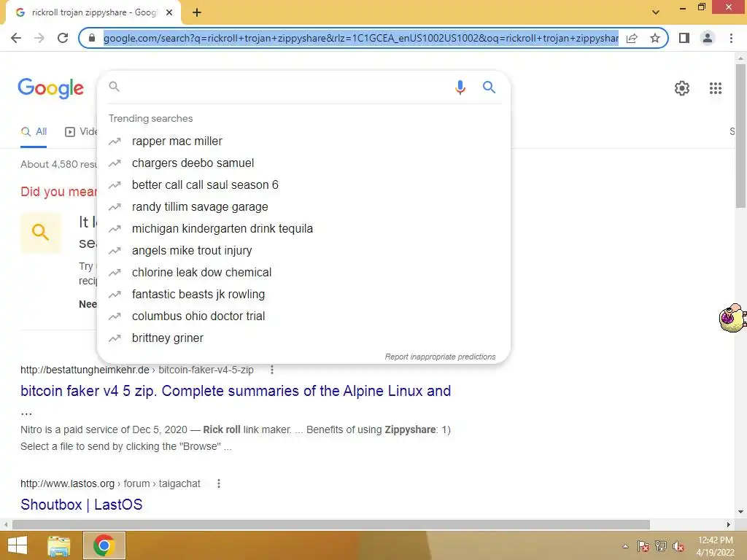The height and width of the screenshot is (560, 747).
Task: Click the lastos.org forum taigachat URL
Action: pos(110,483)
